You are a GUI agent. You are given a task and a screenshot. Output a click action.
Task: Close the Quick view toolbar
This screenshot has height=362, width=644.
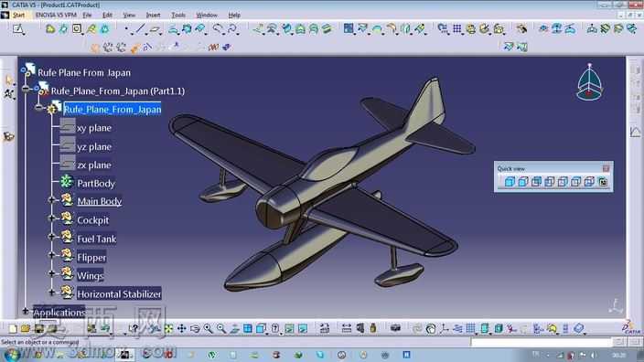coord(606,168)
